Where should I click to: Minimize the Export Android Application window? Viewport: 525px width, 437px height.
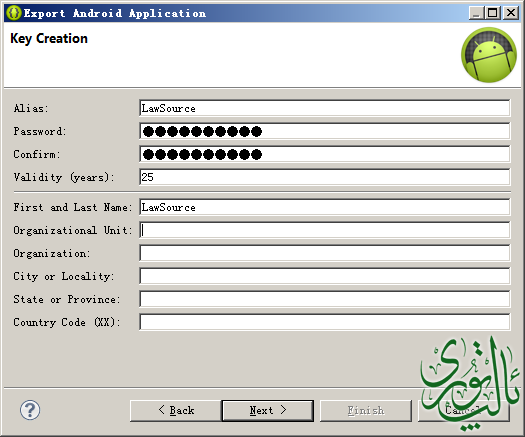(476, 13)
